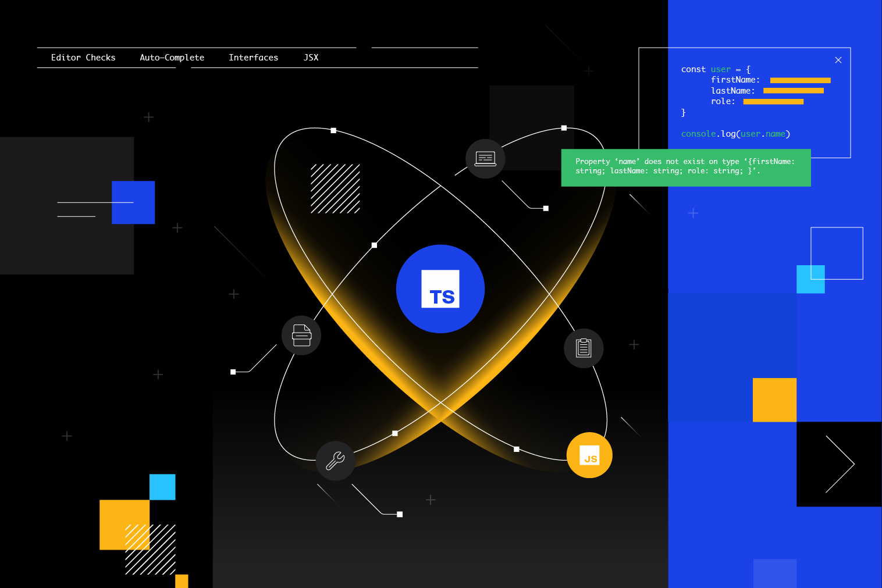Click the console.log(user.name) line
882x588 pixels.
click(x=736, y=134)
